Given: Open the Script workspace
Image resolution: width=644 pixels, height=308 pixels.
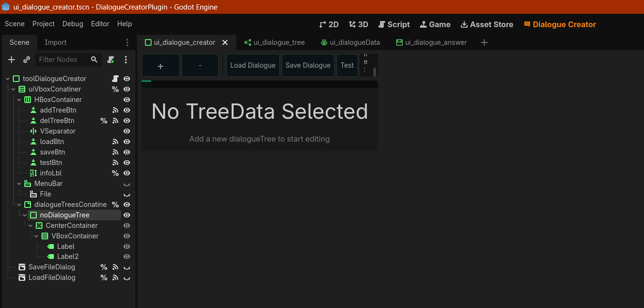Looking at the screenshot, I should pos(394,24).
